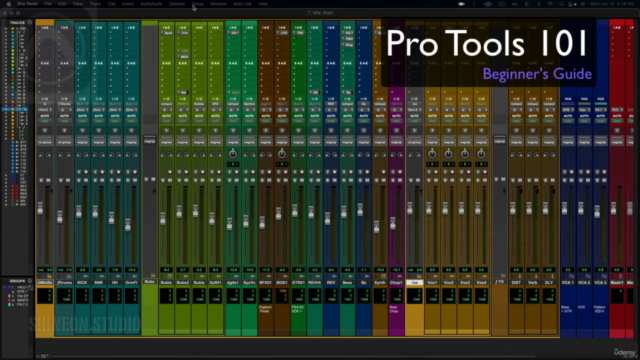Viewport: 640px width, 360px height.
Task: Open the Tracks list pop-up menu
Action: tap(29, 22)
